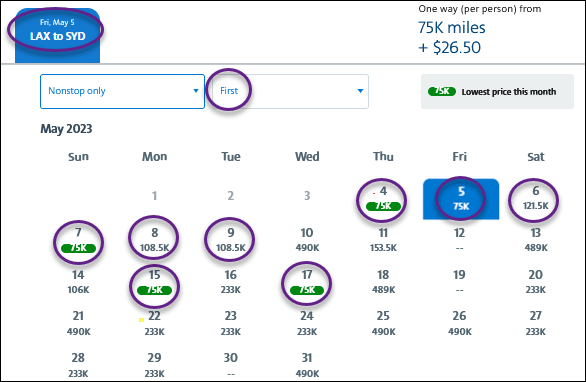Open the Nonstop only dropdown
The height and width of the screenshot is (382, 586).
point(122,91)
